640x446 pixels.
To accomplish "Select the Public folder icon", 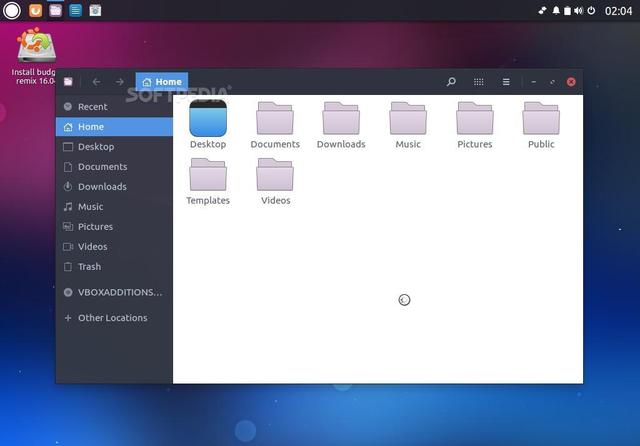I will coord(541,119).
